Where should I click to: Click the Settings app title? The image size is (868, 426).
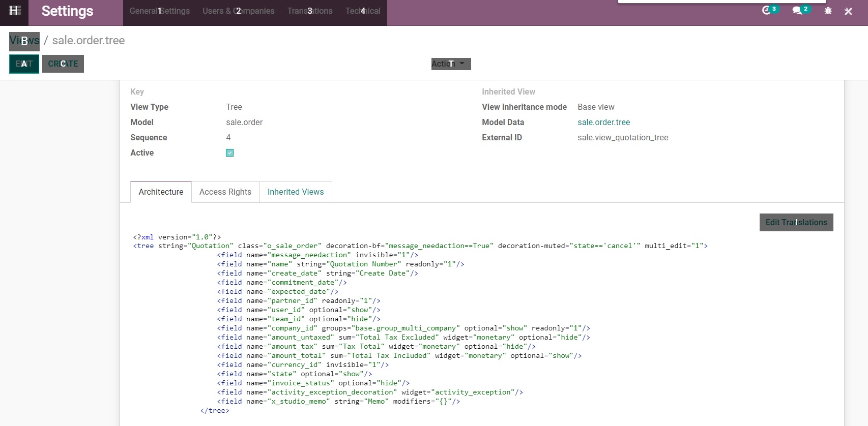click(67, 11)
